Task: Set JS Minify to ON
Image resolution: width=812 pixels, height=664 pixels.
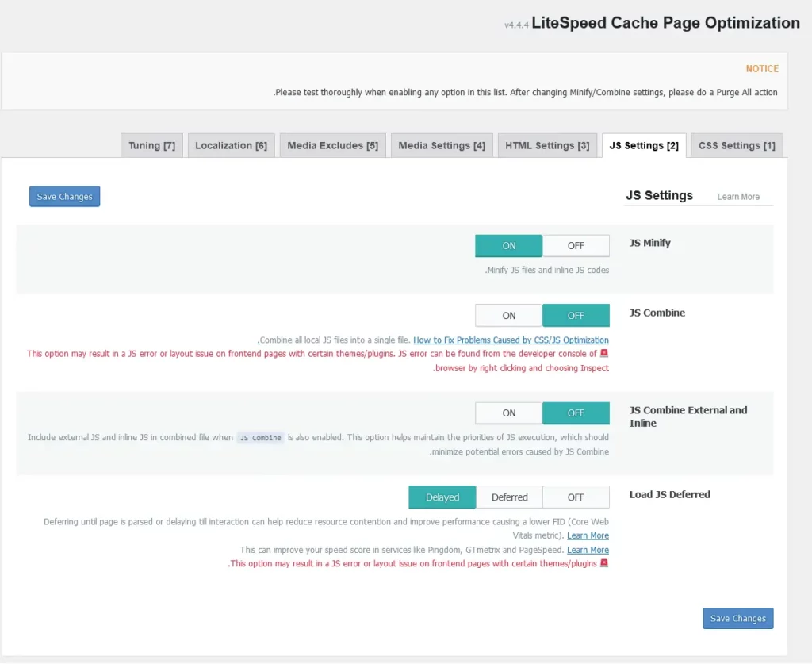Action: (508, 246)
